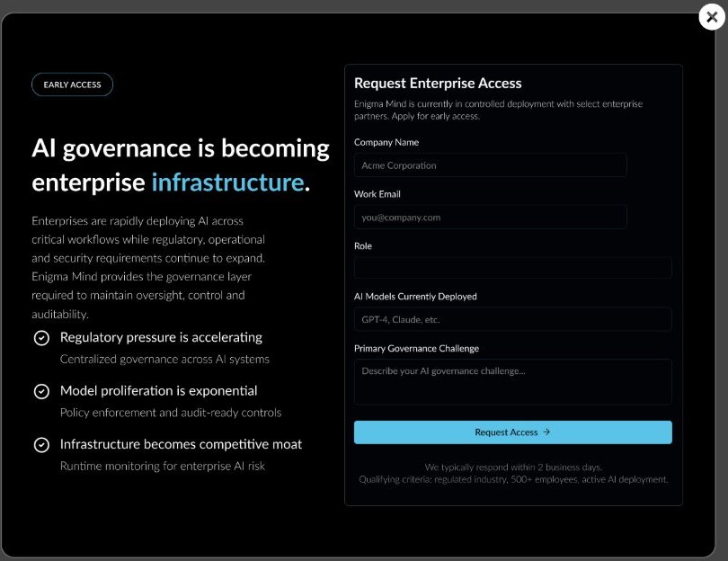728x561 pixels.
Task: Click the 'Work Email' label
Action: 377,194
